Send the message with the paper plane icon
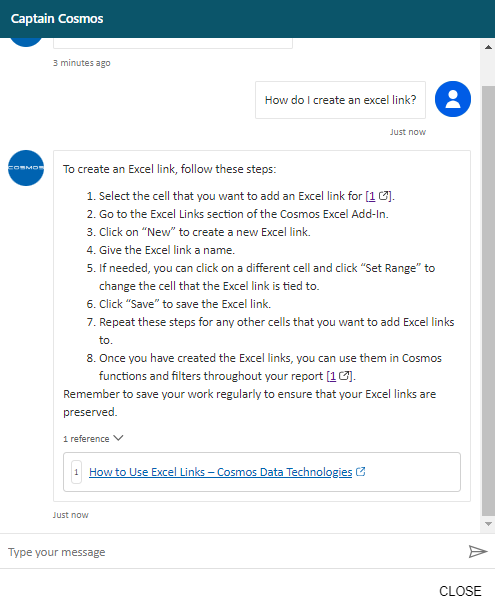The image size is (495, 611). click(477, 551)
